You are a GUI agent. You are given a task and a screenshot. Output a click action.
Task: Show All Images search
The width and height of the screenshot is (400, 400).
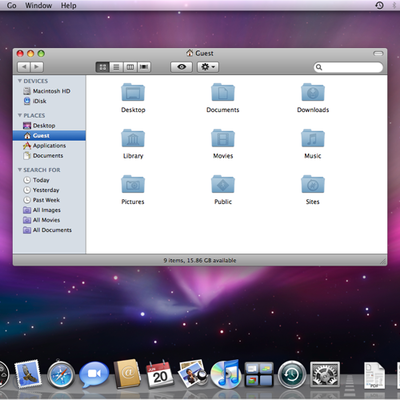pos(49,210)
